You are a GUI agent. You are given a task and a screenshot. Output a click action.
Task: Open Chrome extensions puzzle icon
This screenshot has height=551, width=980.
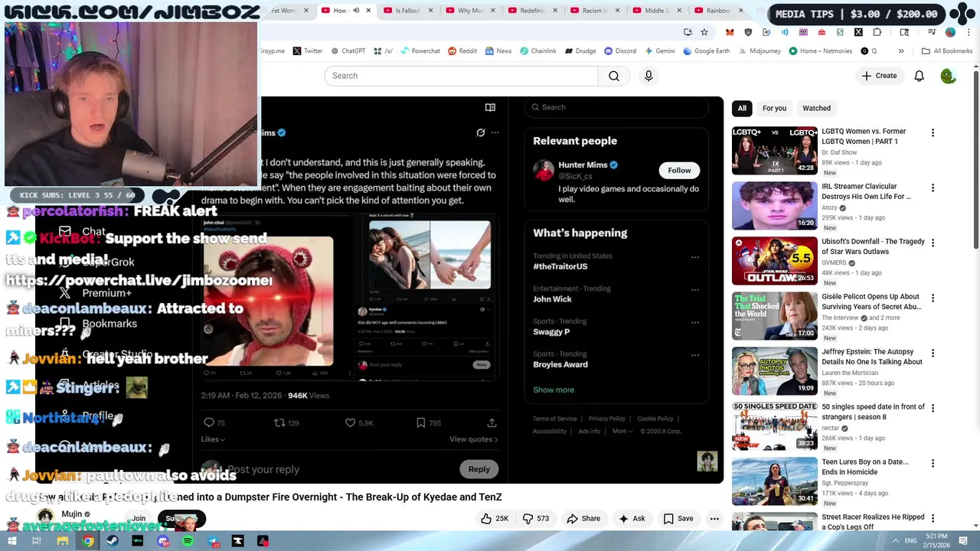[877, 32]
